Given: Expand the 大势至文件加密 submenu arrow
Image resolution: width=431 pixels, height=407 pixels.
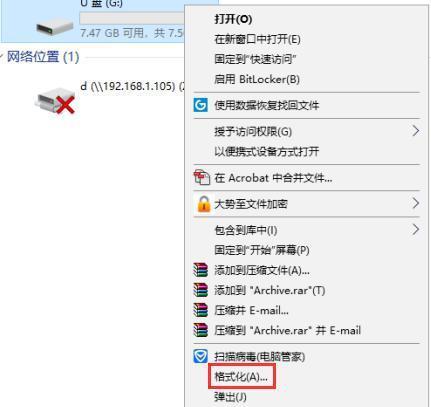Looking at the screenshot, I should (x=415, y=203).
